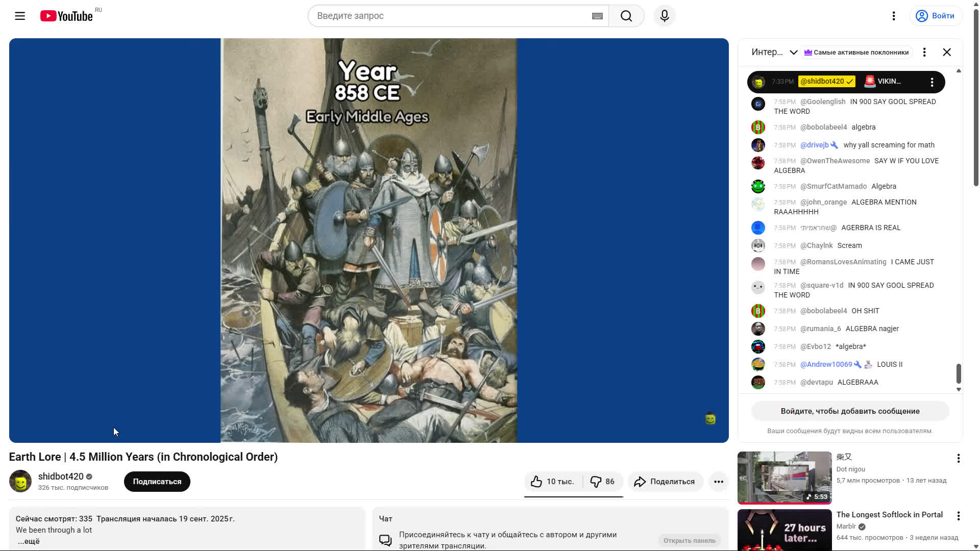980x551 pixels.
Task: Click the Подписаться (Subscribe) button
Action: click(157, 481)
